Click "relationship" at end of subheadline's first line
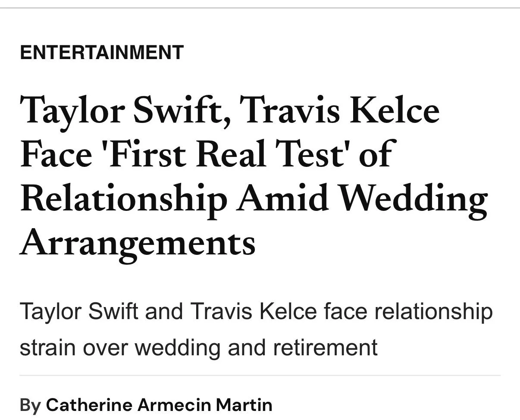520x420 pixels. pos(433,311)
